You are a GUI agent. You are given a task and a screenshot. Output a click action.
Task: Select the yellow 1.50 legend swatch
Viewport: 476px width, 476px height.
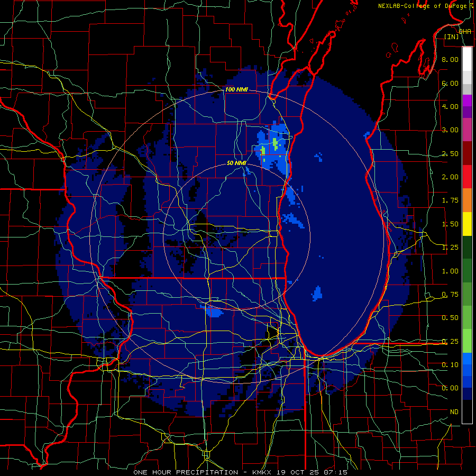tap(467, 224)
